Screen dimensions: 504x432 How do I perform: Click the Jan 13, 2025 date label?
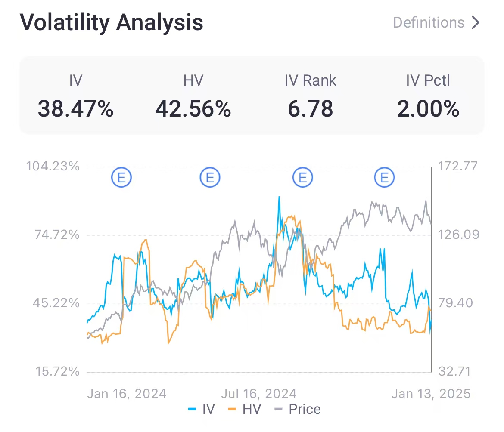pyautogui.click(x=431, y=393)
